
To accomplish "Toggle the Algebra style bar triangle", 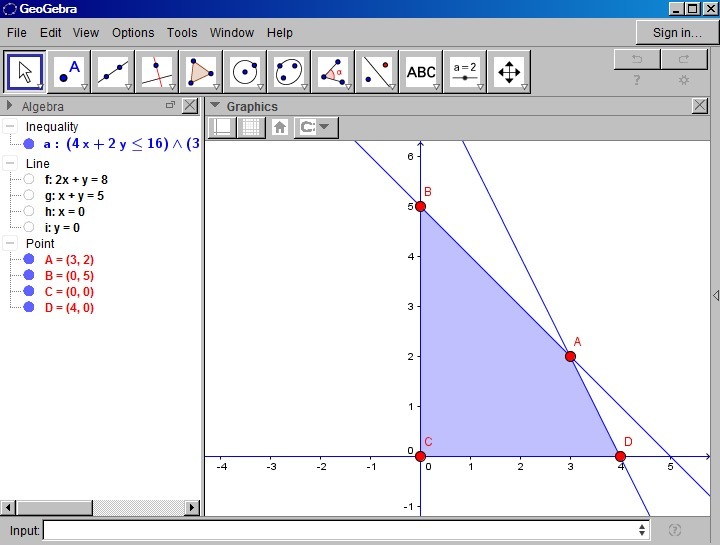I will (9, 106).
